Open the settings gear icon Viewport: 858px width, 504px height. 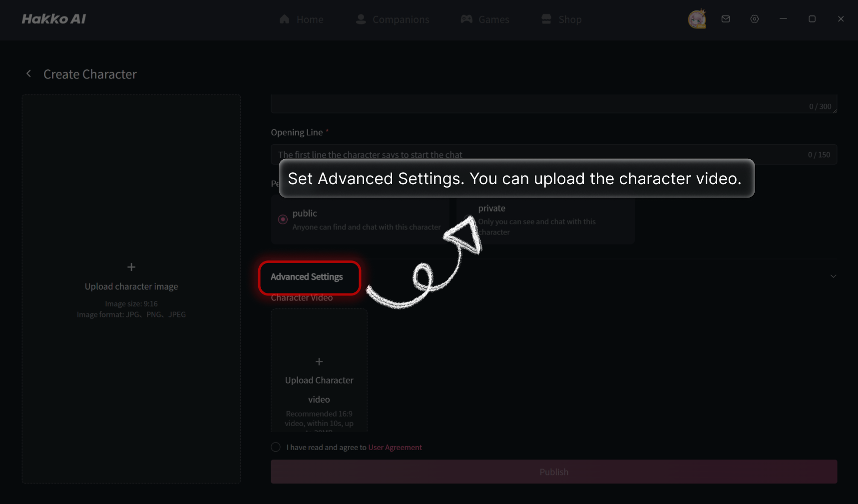tap(754, 19)
